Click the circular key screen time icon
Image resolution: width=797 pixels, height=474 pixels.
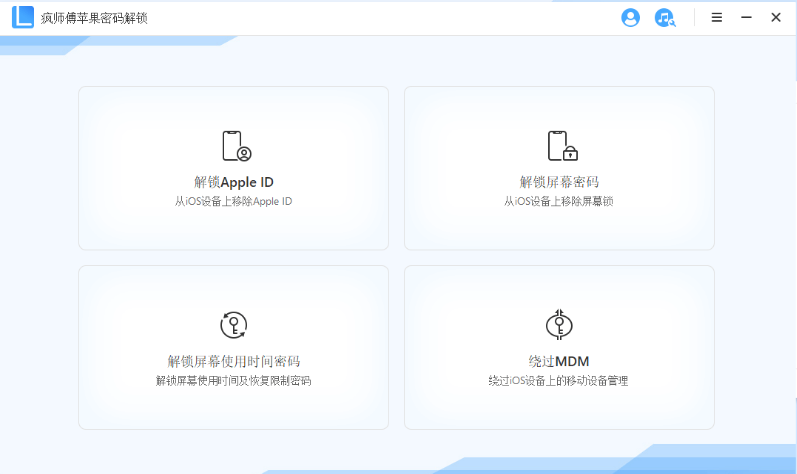point(233,325)
